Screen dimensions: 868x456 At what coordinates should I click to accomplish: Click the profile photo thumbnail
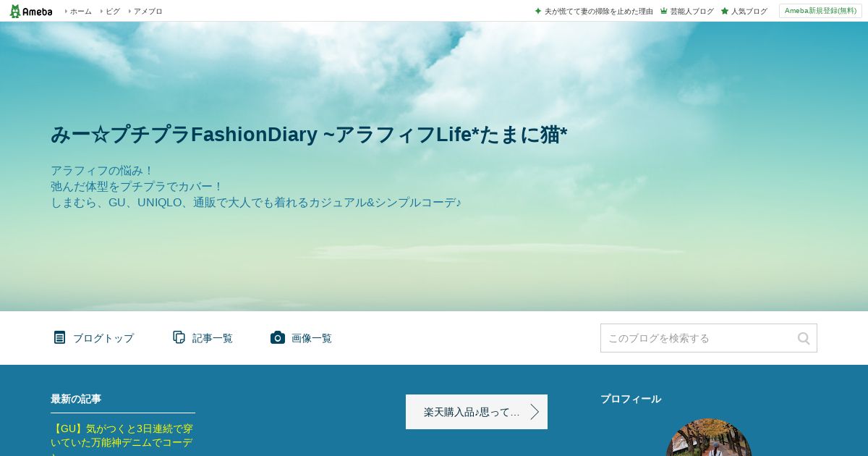click(709, 438)
